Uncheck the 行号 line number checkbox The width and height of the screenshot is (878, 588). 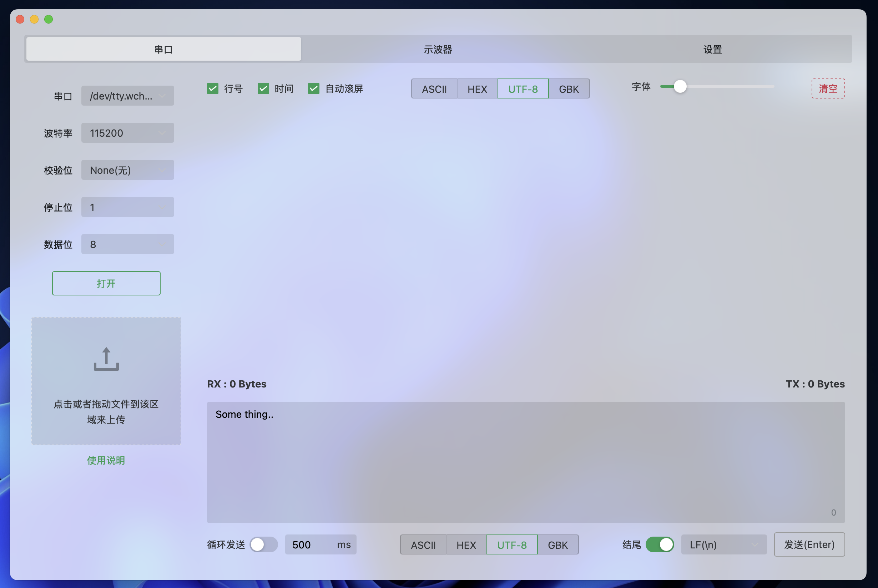(x=213, y=88)
